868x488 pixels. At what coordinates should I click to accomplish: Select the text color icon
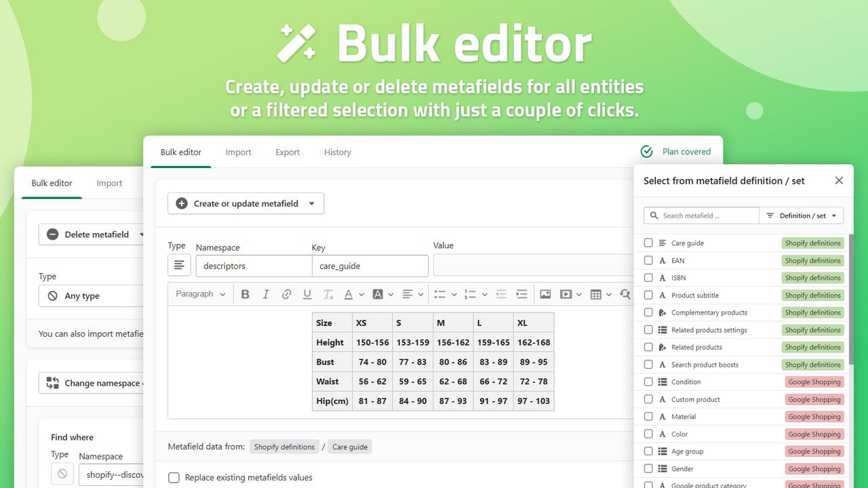click(349, 294)
